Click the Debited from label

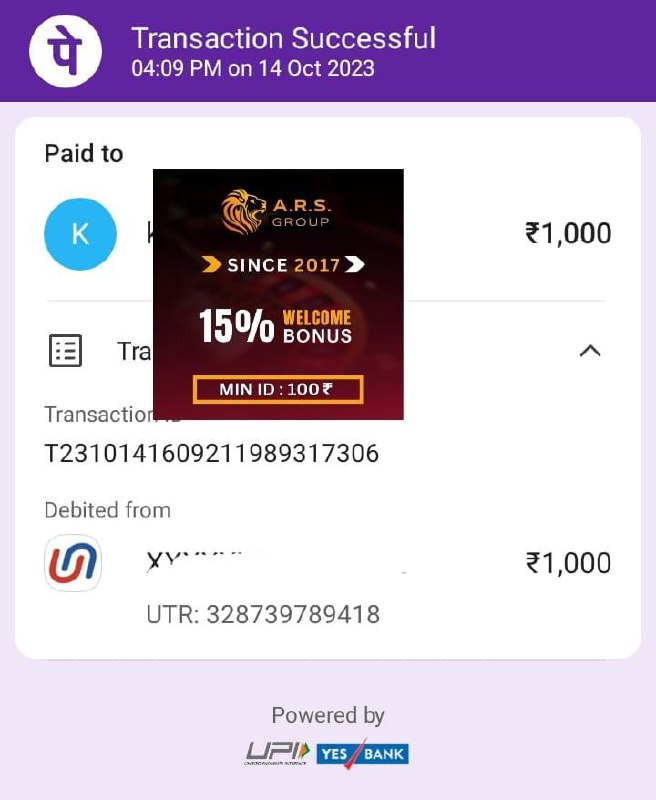pos(108,510)
